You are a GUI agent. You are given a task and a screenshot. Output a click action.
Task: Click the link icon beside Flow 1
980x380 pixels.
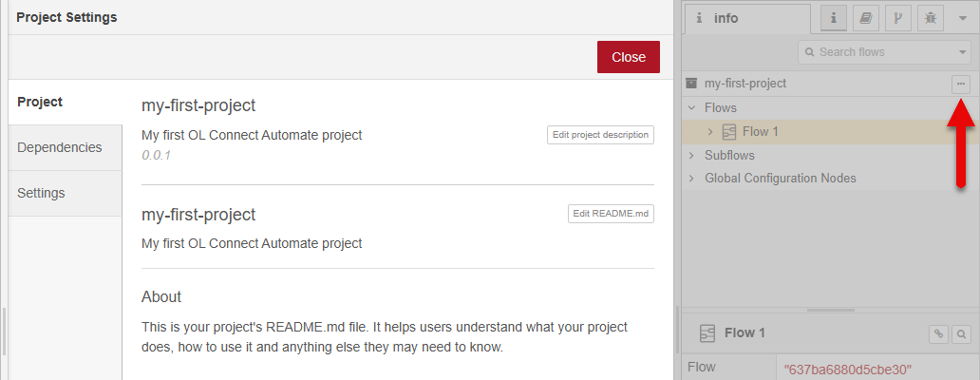pos(938,333)
